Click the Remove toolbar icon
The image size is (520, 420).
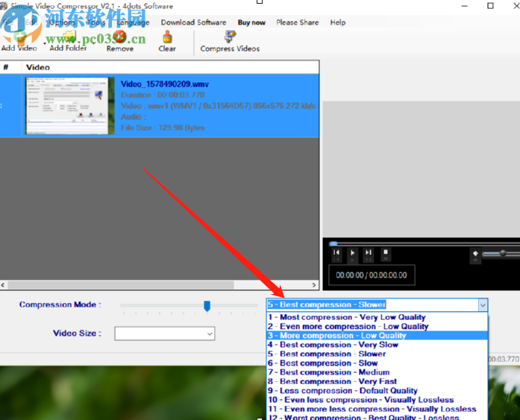(119, 37)
